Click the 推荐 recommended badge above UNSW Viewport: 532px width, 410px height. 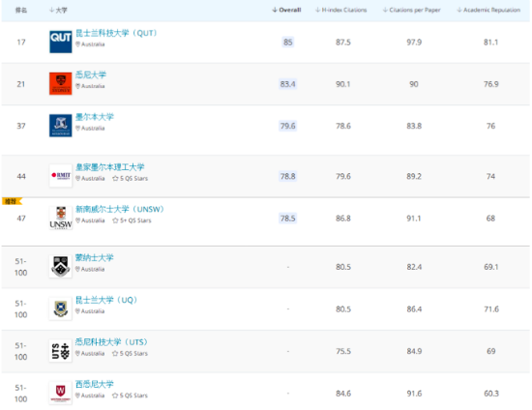coord(12,201)
